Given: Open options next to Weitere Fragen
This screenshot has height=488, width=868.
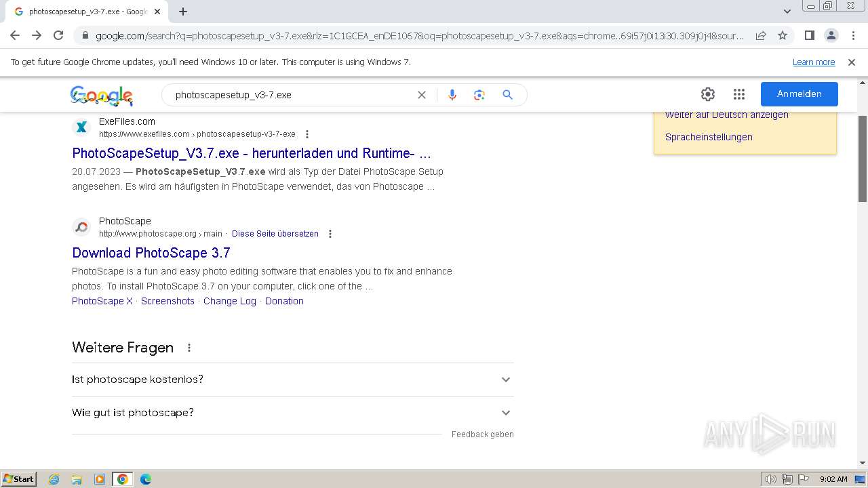Looking at the screenshot, I should point(189,348).
